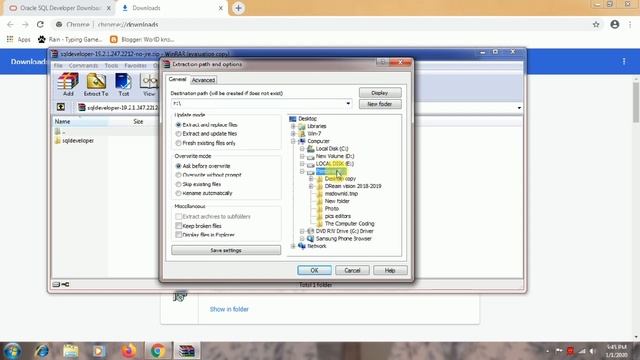640x360 pixels.
Task: Click the New folder button
Action: tap(380, 104)
